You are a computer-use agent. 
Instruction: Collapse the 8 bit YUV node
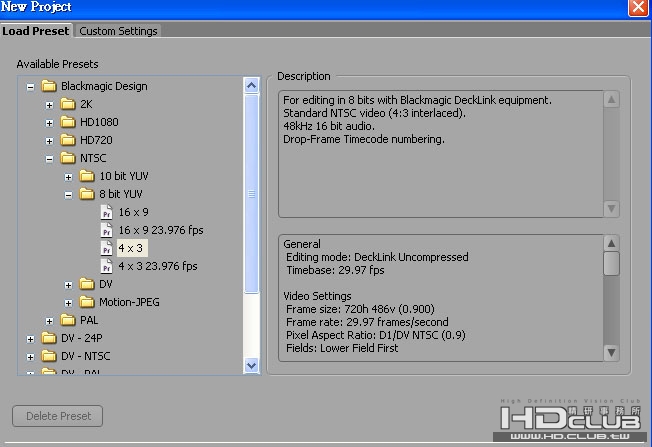pos(69,195)
